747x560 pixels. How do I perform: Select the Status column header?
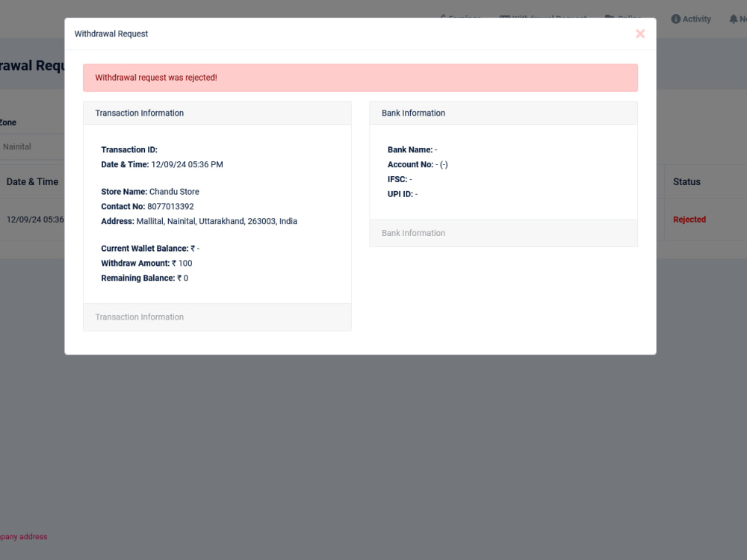(686, 182)
